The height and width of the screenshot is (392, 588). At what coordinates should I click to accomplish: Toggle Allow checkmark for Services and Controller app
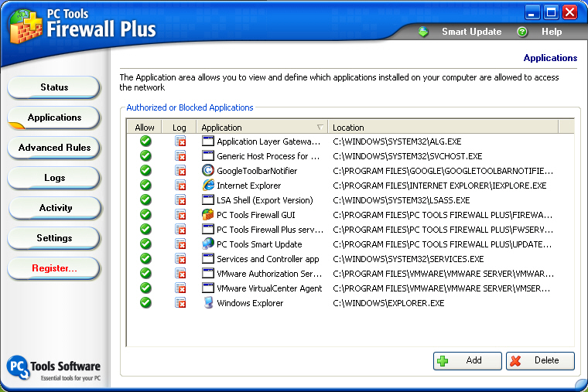tap(145, 258)
